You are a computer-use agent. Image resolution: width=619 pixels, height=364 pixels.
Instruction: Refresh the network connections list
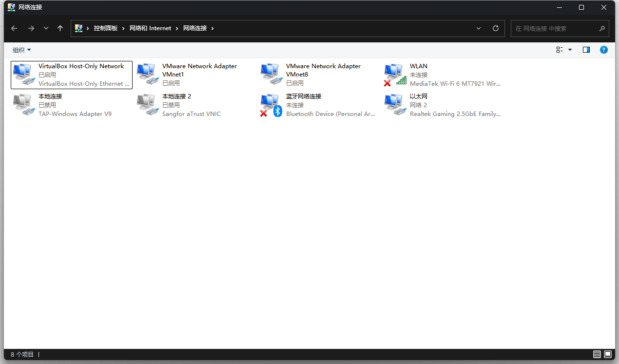point(496,28)
